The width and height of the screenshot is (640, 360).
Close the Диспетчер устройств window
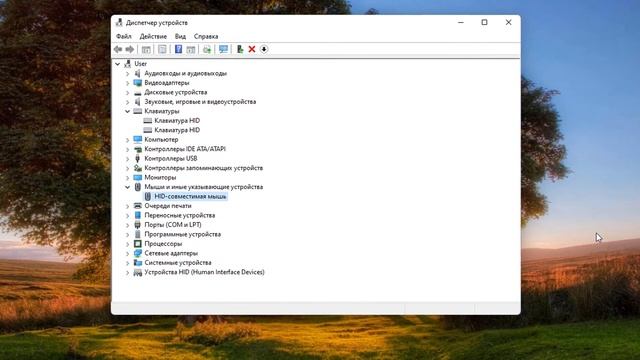(x=508, y=22)
